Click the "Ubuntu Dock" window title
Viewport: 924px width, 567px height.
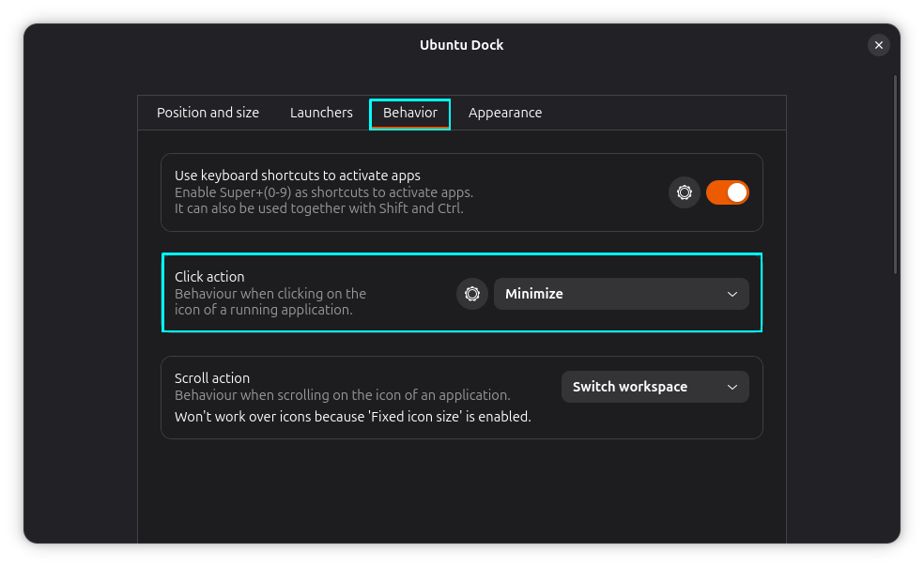tap(461, 45)
